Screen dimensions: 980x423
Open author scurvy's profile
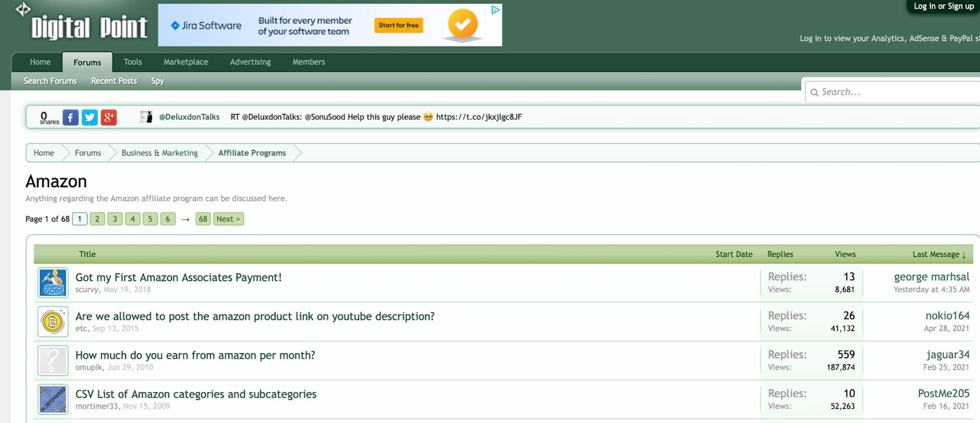[87, 290]
